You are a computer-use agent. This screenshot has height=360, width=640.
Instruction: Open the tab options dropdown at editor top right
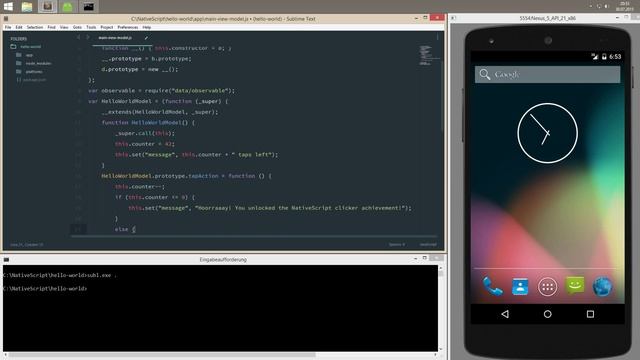[x=437, y=38]
